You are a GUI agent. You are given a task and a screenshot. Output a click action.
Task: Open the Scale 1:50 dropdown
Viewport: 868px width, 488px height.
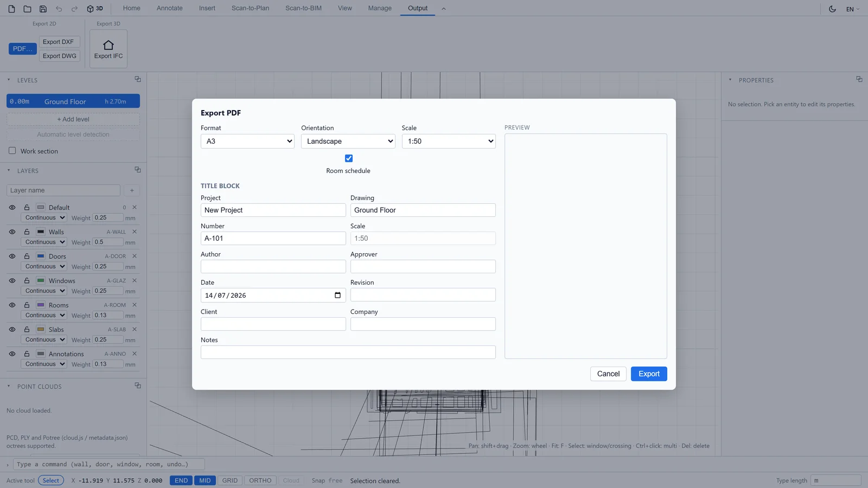coord(449,141)
